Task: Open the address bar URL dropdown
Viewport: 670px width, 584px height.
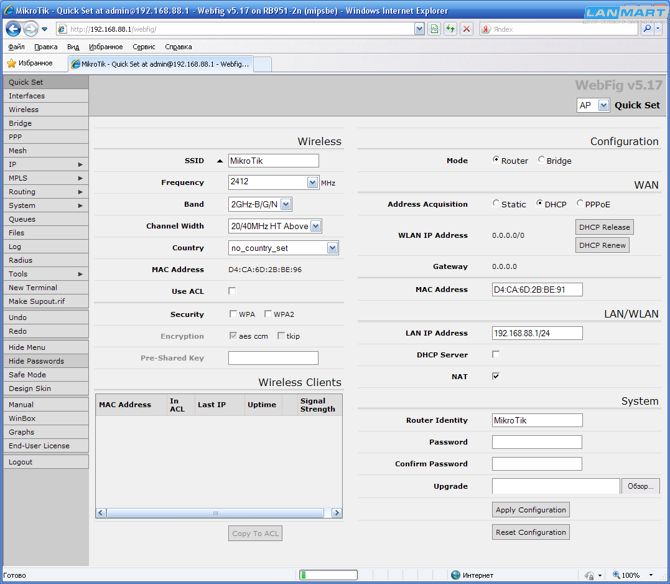Action: click(420, 29)
